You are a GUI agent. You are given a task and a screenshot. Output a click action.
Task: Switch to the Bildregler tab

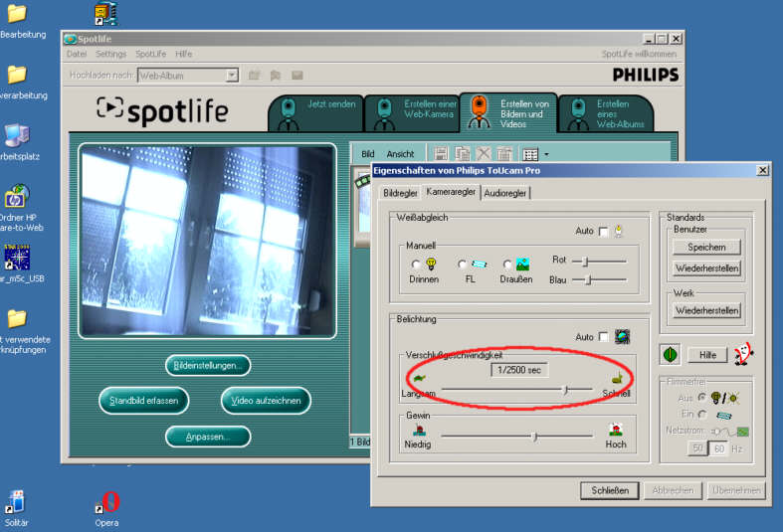point(400,192)
